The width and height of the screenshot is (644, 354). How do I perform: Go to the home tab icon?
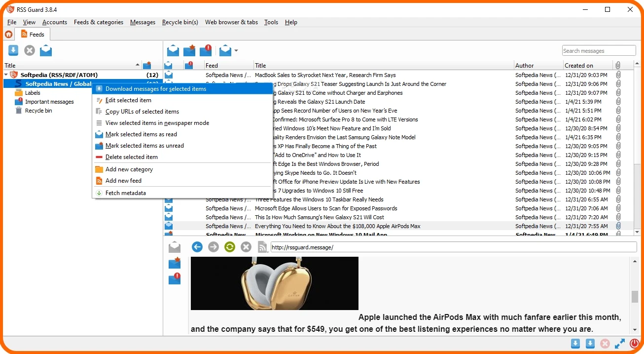click(8, 34)
